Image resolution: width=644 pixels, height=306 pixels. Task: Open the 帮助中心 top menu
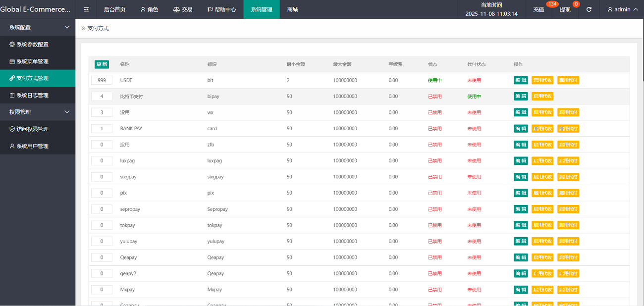(x=221, y=9)
